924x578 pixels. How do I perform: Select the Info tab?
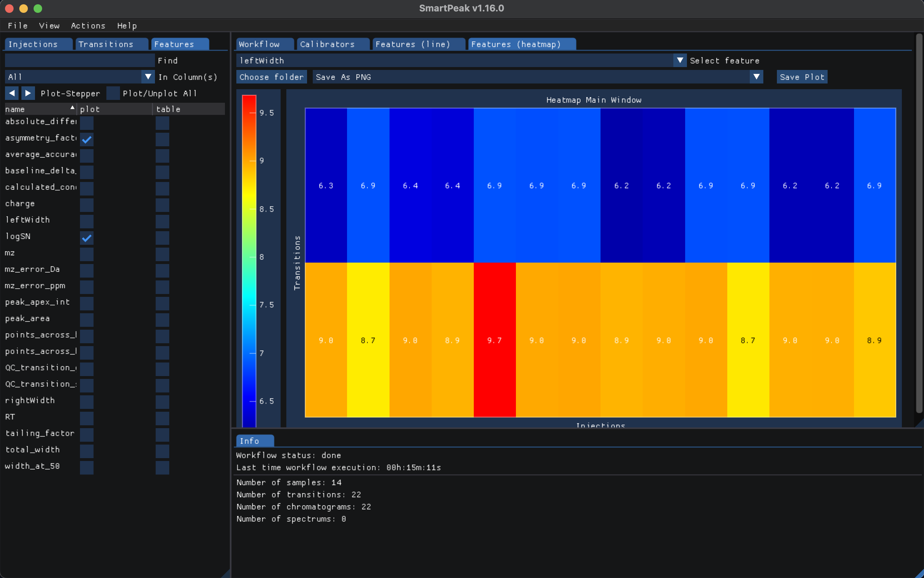click(x=255, y=441)
